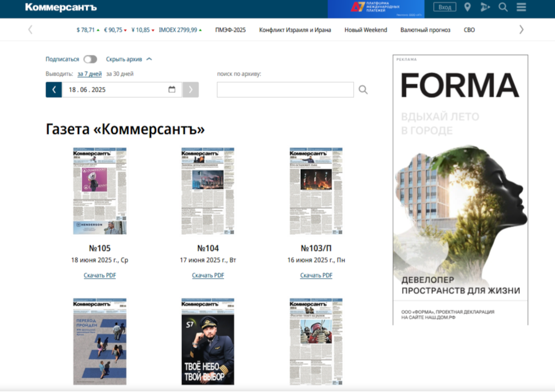This screenshot has height=392, width=555.
Task: Open the Переход пройден cover thumbnail
Action: [100, 341]
